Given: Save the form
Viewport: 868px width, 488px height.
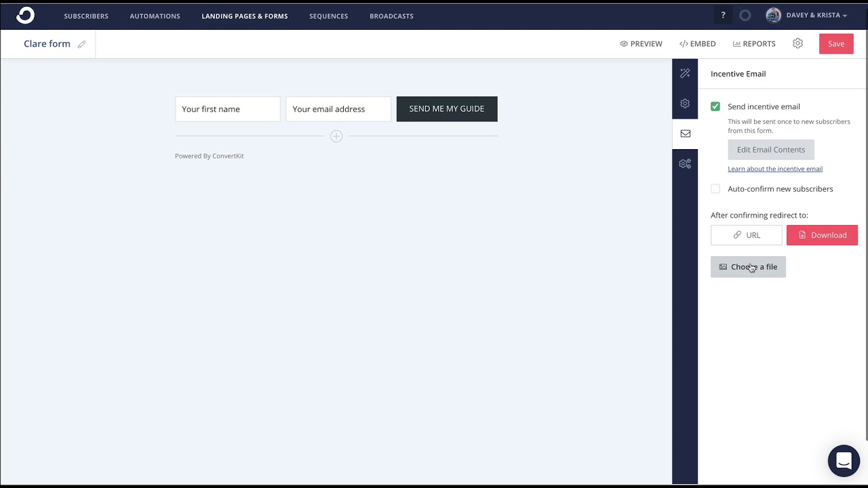Looking at the screenshot, I should [836, 43].
